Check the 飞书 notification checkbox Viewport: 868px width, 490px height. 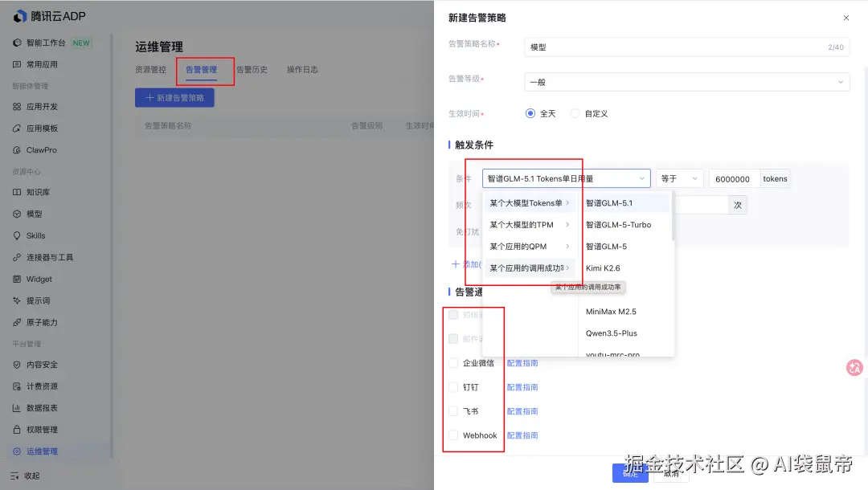453,411
